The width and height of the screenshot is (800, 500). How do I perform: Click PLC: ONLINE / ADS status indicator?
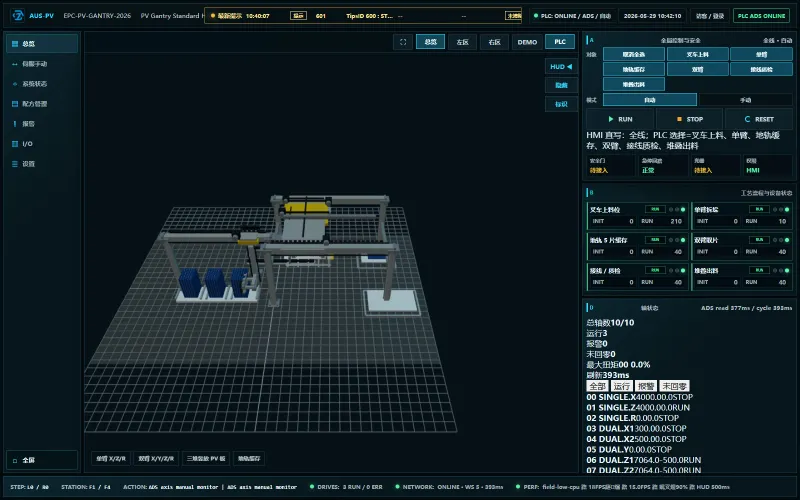tap(572, 16)
